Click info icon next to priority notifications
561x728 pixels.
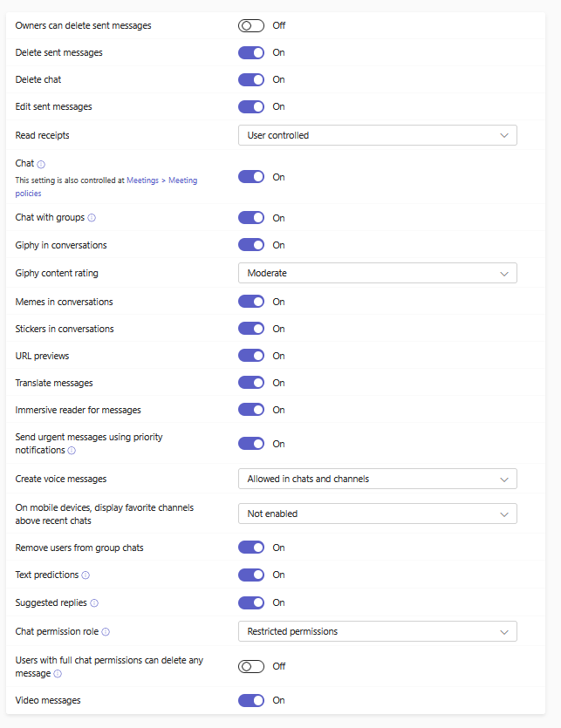point(72,451)
